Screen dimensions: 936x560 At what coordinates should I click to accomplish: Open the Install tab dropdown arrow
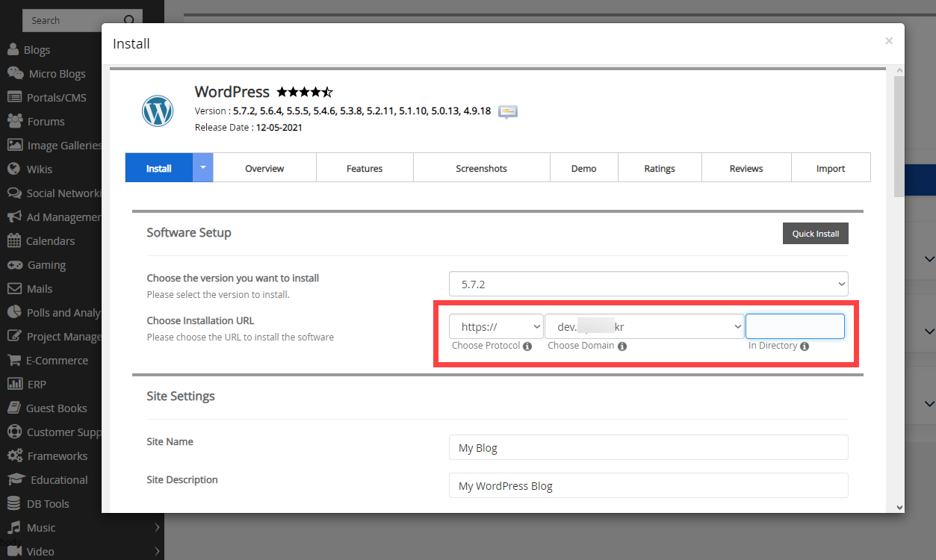tap(203, 168)
